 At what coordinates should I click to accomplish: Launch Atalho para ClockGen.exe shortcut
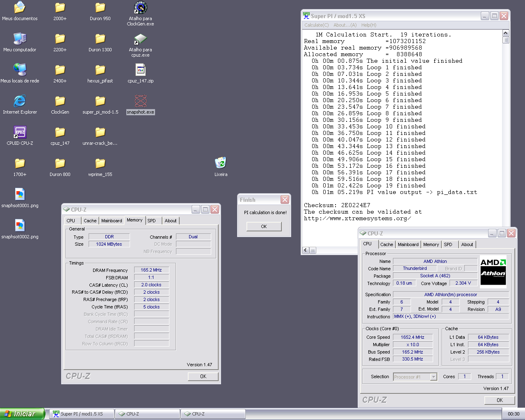[140, 14]
